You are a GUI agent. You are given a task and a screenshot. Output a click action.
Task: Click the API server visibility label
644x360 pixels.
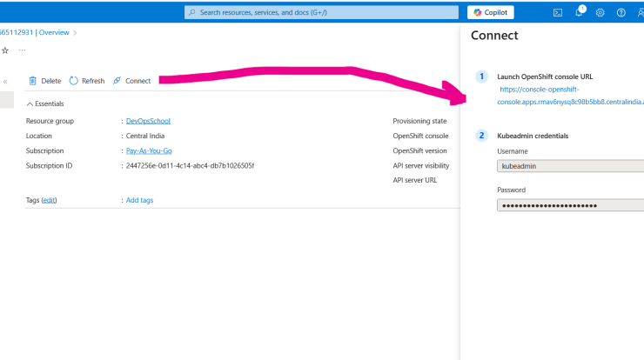pos(420,166)
